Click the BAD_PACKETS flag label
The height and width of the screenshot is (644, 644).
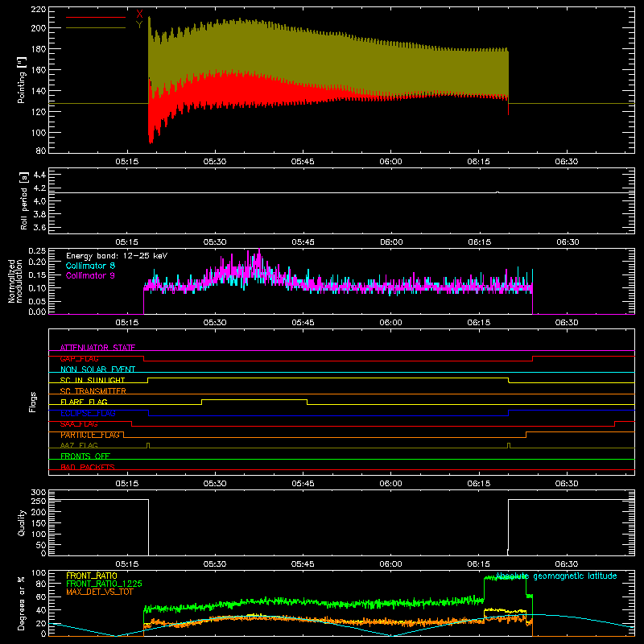pos(88,467)
